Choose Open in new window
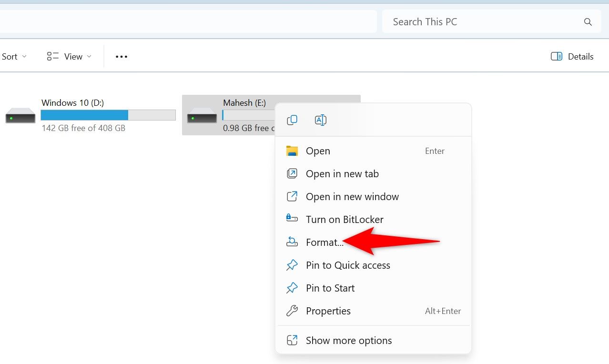 pyautogui.click(x=352, y=197)
